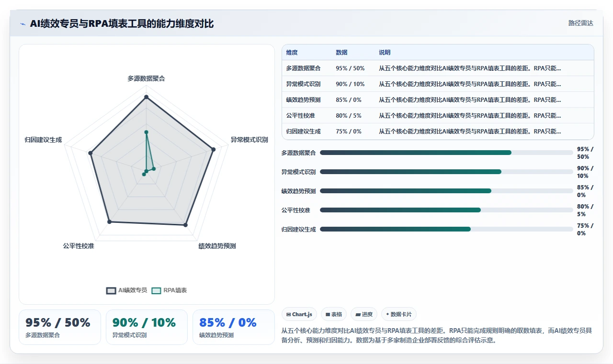
Task: Click 公平性校准 label beside its progress bar
Action: coord(296,210)
